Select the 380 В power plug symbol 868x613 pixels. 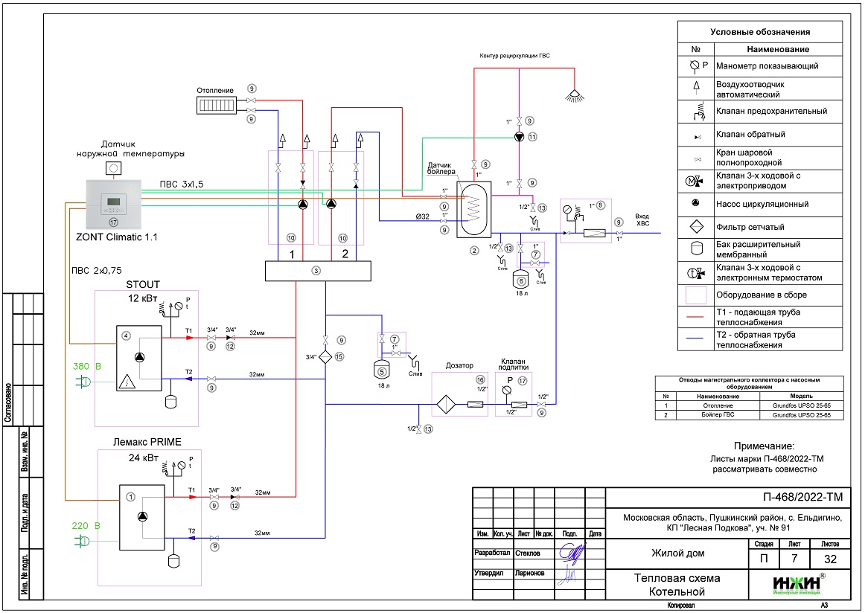(82, 382)
